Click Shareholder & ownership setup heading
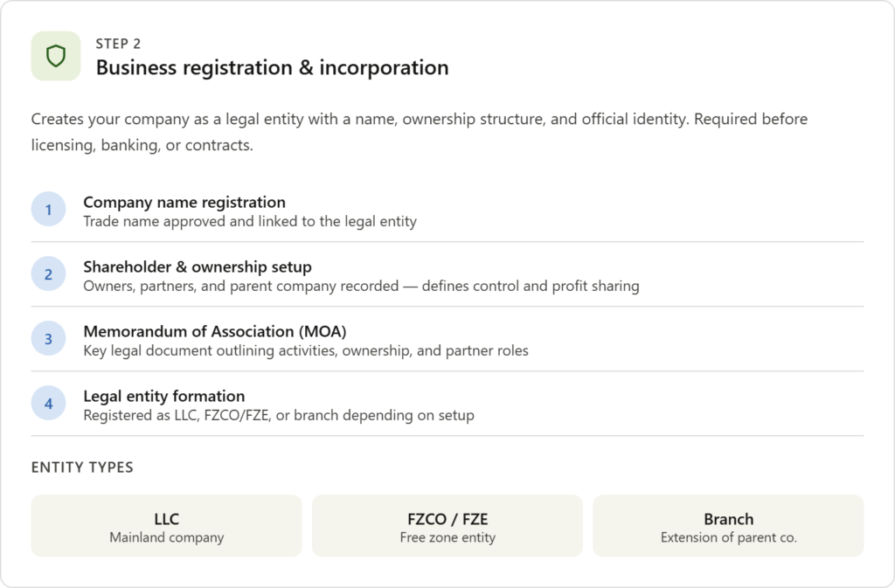The image size is (895, 588). [198, 266]
